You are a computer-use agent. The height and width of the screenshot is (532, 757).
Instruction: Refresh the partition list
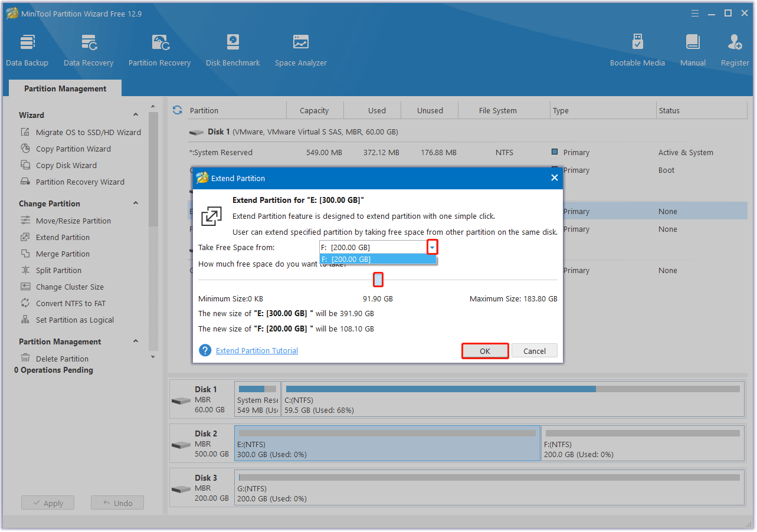pyautogui.click(x=177, y=110)
